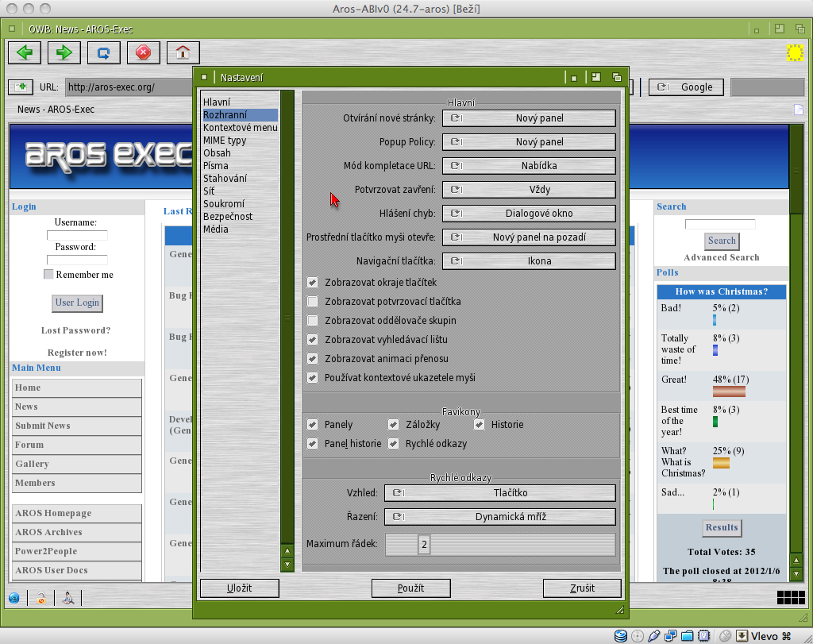Select Písma category in settings list
The width and height of the screenshot is (813, 644).
[216, 166]
